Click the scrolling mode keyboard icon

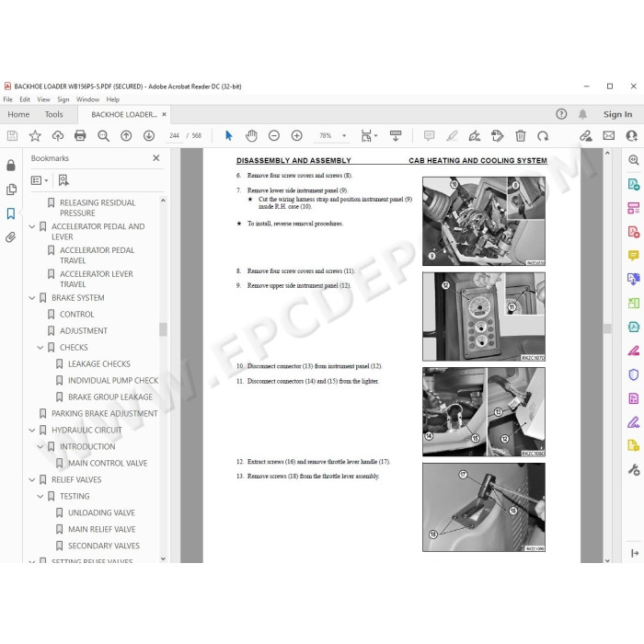(x=396, y=135)
